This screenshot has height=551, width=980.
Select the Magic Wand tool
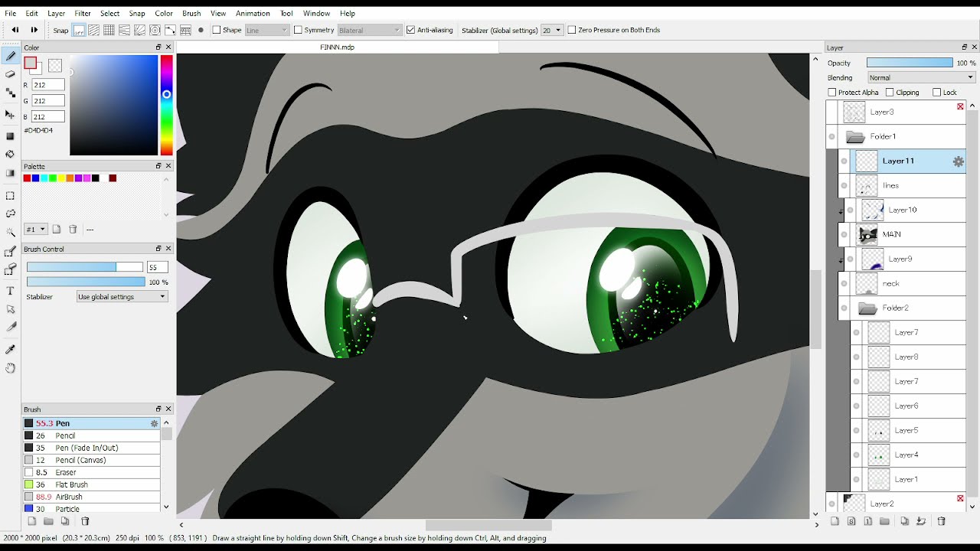[x=11, y=232]
